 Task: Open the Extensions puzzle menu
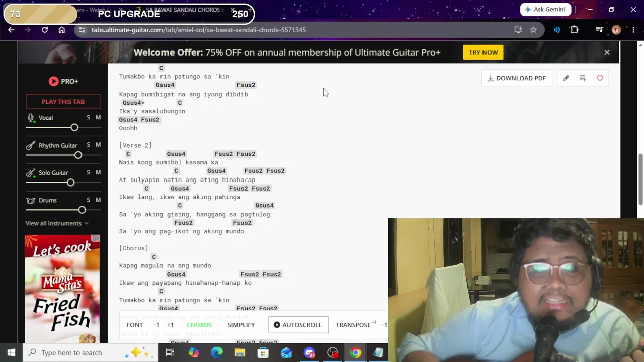(x=574, y=30)
